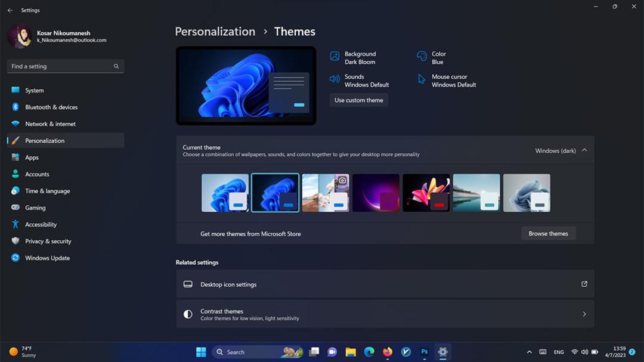Open Windows Update settings

(66, 258)
